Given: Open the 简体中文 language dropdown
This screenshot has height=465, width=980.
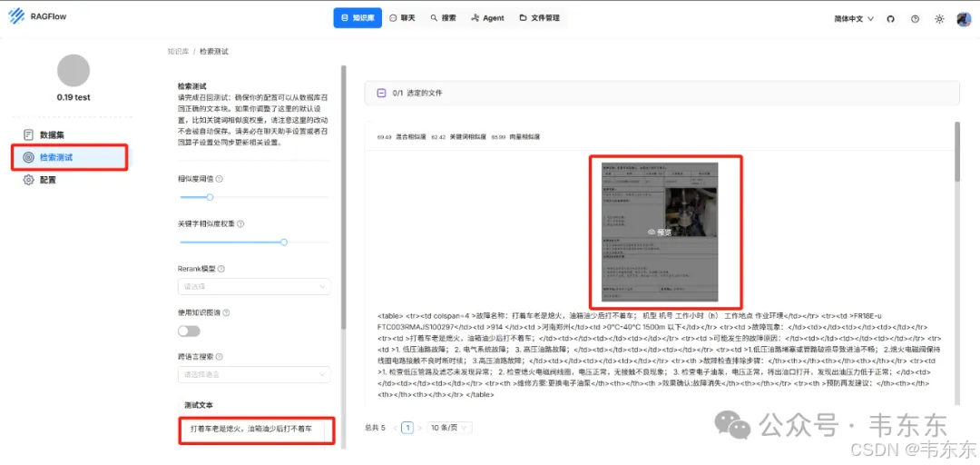Looking at the screenshot, I should pyautogui.click(x=854, y=19).
